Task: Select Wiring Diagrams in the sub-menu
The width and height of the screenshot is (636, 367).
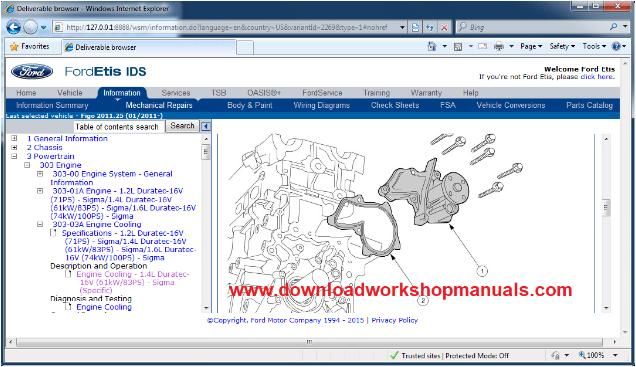Action: tap(322, 105)
